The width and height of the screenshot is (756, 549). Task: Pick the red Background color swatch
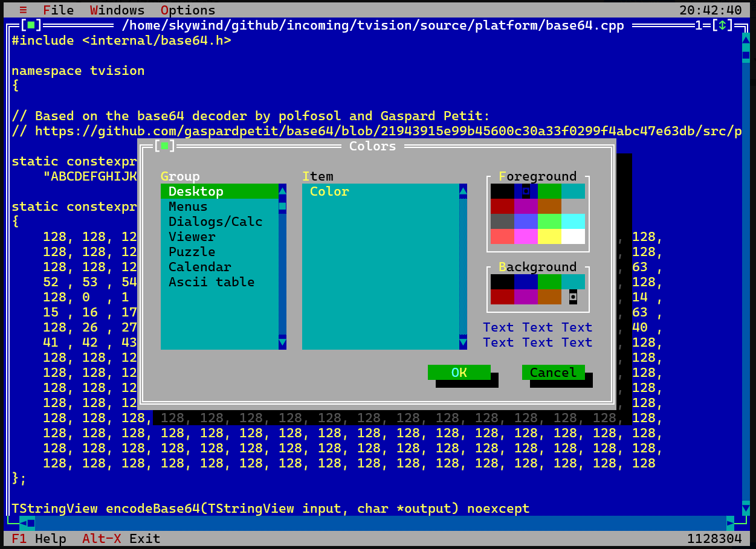[502, 297]
